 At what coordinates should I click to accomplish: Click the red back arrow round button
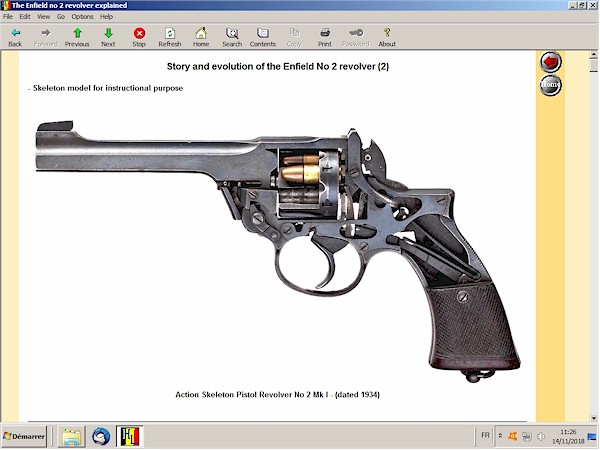[x=551, y=62]
